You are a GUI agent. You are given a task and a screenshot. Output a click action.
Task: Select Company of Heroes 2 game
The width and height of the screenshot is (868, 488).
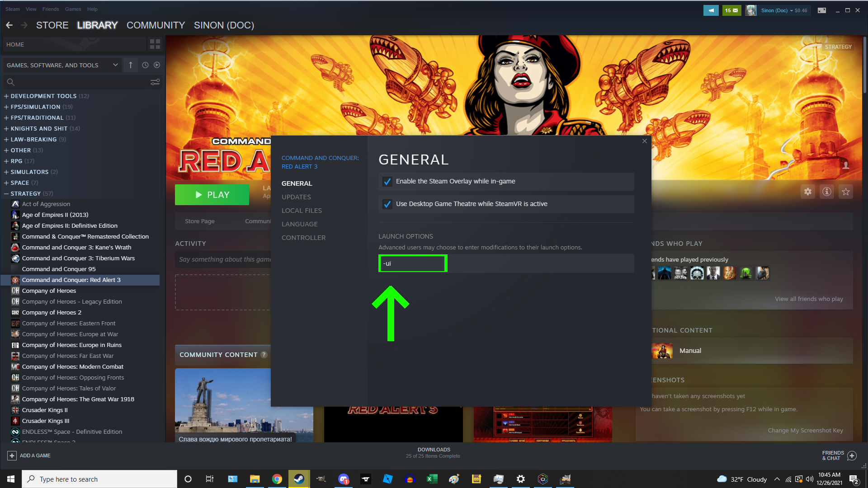pos(52,313)
